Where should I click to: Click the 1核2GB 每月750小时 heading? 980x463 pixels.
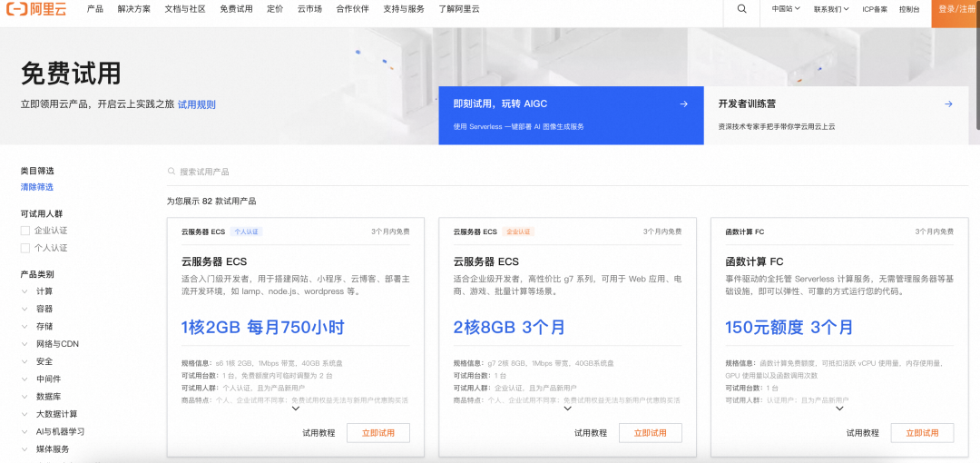(263, 327)
